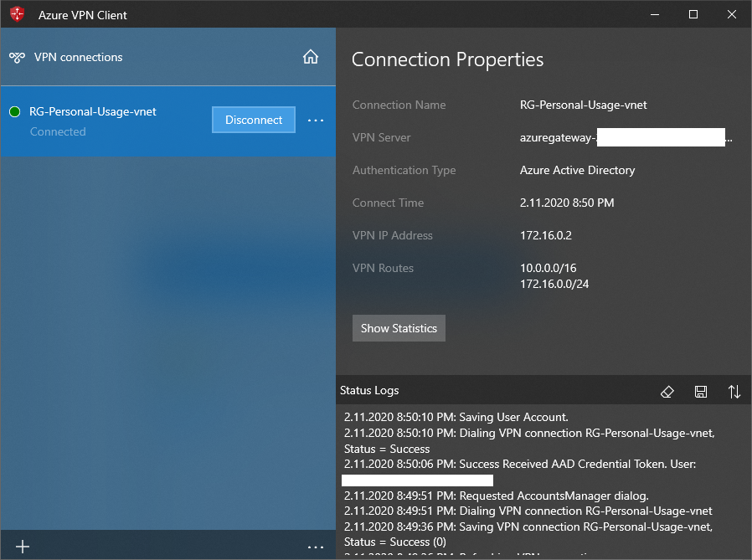Save status logs with the floppy disk icon

[701, 392]
